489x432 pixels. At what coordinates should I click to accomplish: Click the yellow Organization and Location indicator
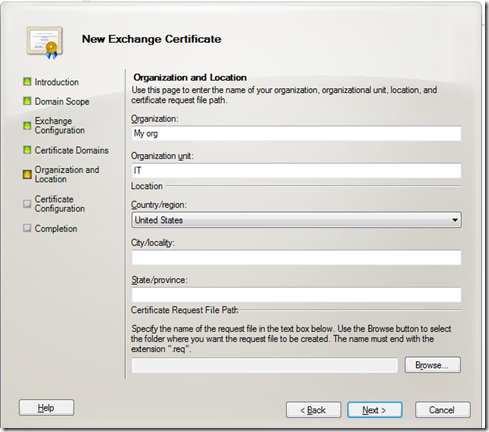point(27,174)
